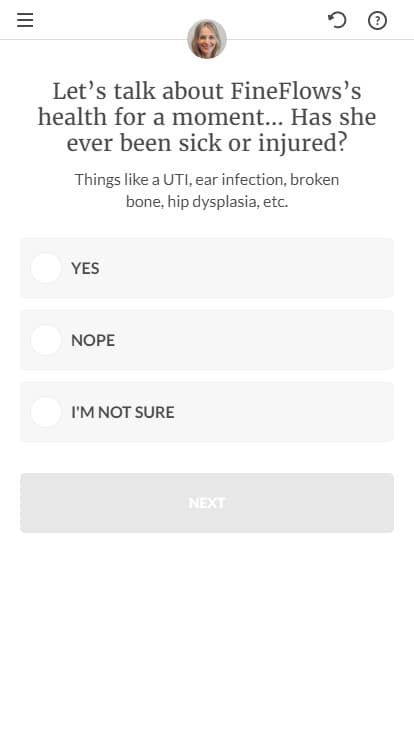Open help via the question mark icon
The height and width of the screenshot is (736, 414).
tap(377, 21)
